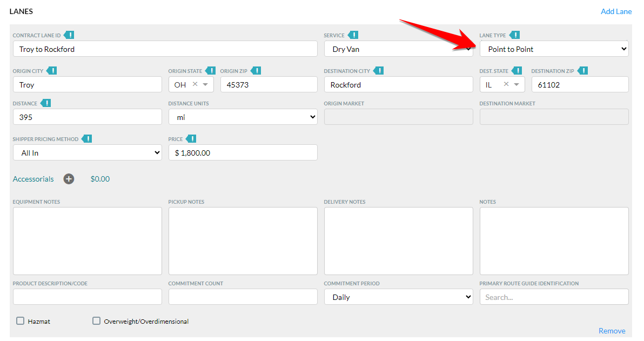Add an accessorial with the plus icon
Screen dimensions: 644x341
pyautogui.click(x=69, y=179)
